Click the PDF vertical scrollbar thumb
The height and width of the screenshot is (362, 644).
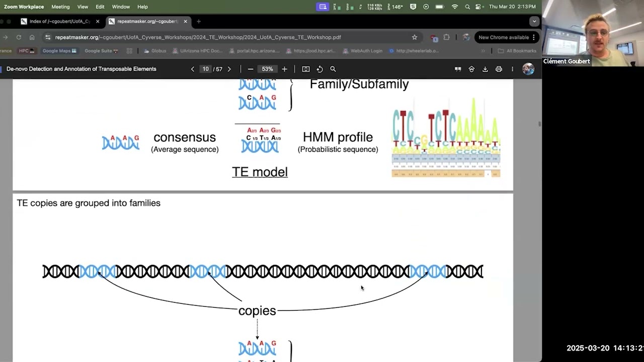539,123
